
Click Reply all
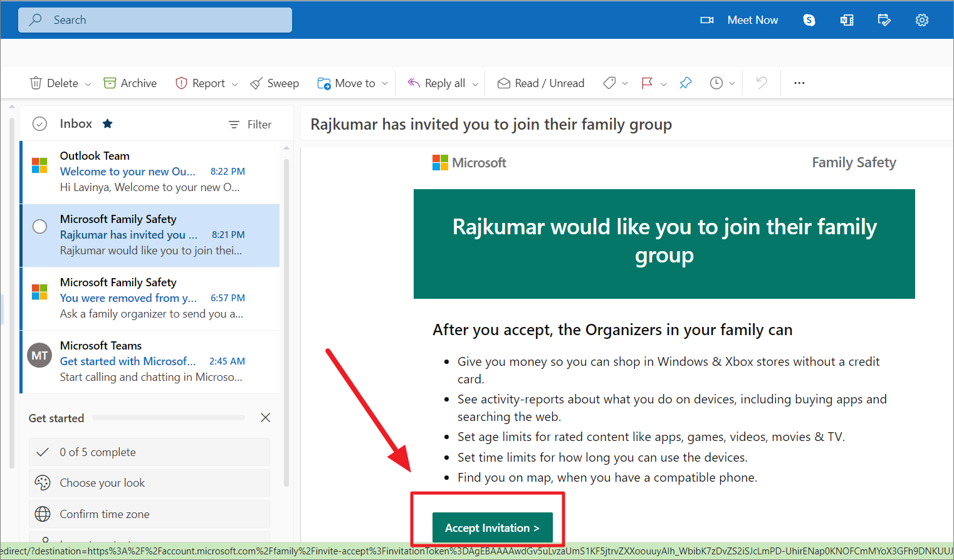coord(436,83)
